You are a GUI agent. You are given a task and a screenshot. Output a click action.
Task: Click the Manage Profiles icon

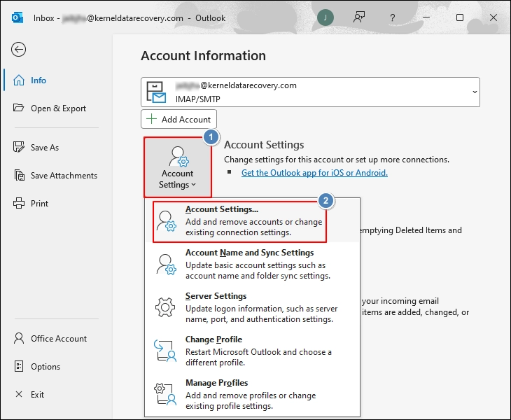165,394
